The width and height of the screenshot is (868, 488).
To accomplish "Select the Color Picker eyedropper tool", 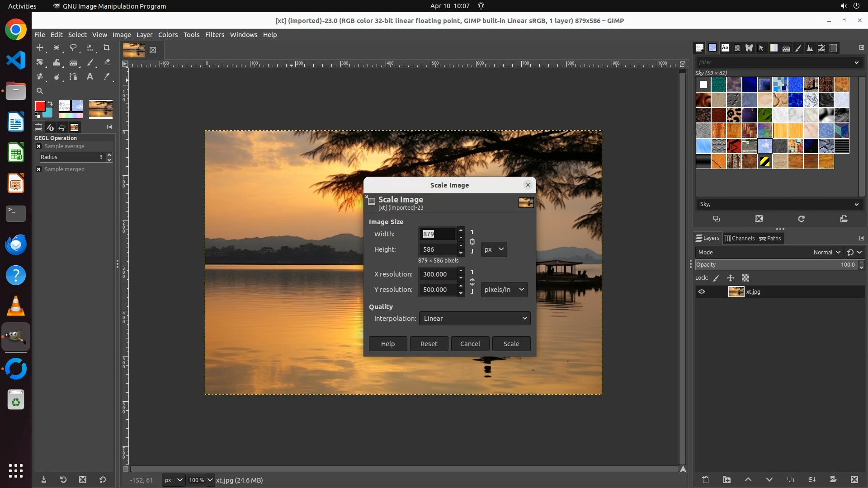I will coord(107,76).
